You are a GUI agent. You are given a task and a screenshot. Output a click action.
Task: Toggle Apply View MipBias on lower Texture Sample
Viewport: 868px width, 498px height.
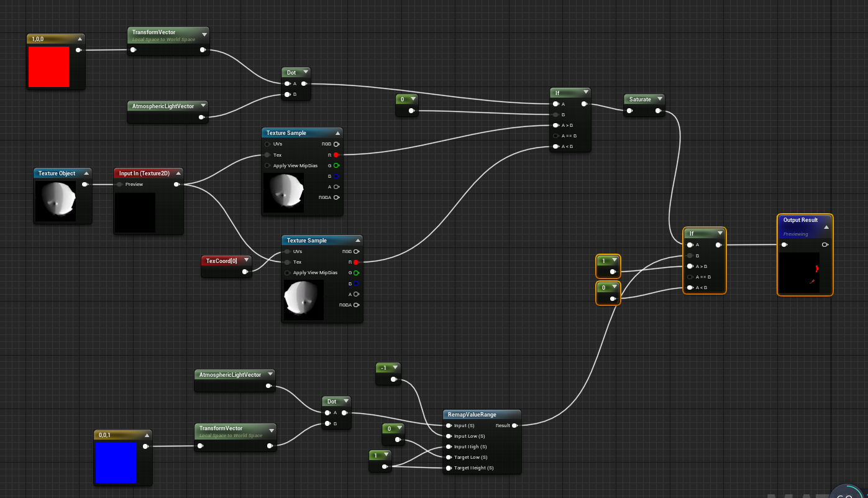pos(286,272)
